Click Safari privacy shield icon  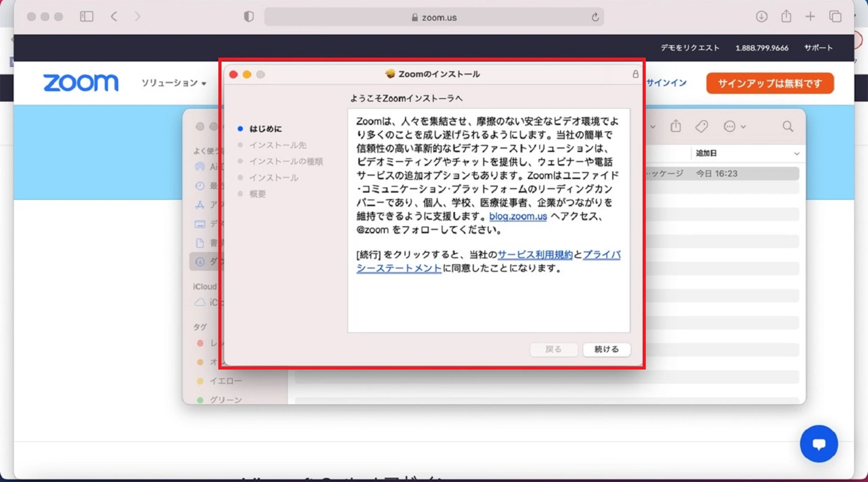point(249,17)
